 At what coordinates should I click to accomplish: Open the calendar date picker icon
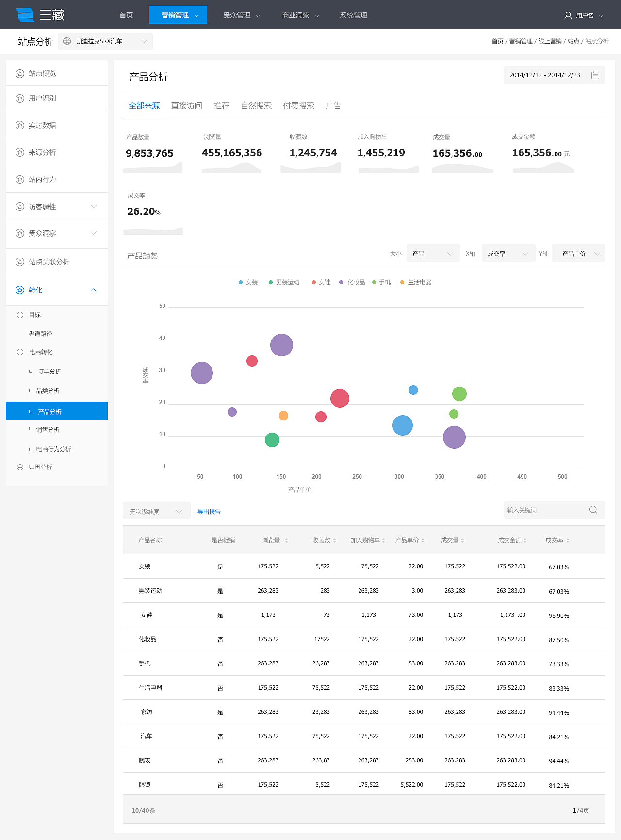(595, 75)
